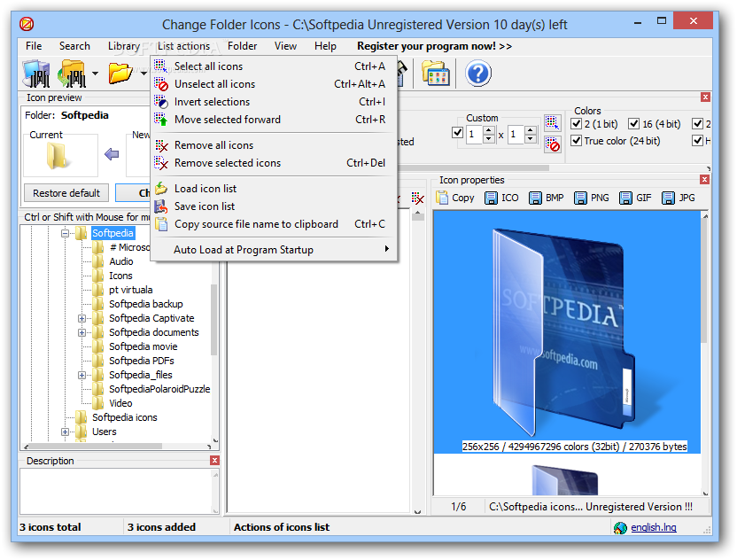Click the unselect all icon beside Custom size
Image resolution: width=737 pixels, height=560 pixels.
click(552, 144)
